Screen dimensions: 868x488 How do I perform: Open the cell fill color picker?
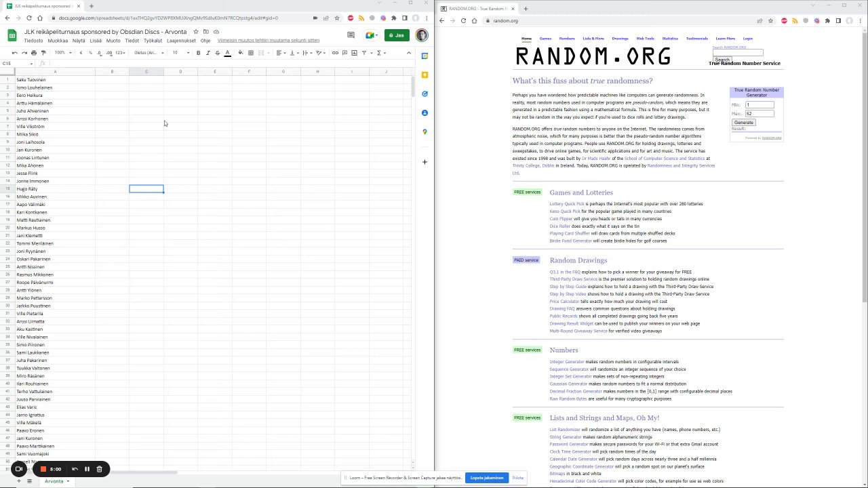click(x=241, y=53)
